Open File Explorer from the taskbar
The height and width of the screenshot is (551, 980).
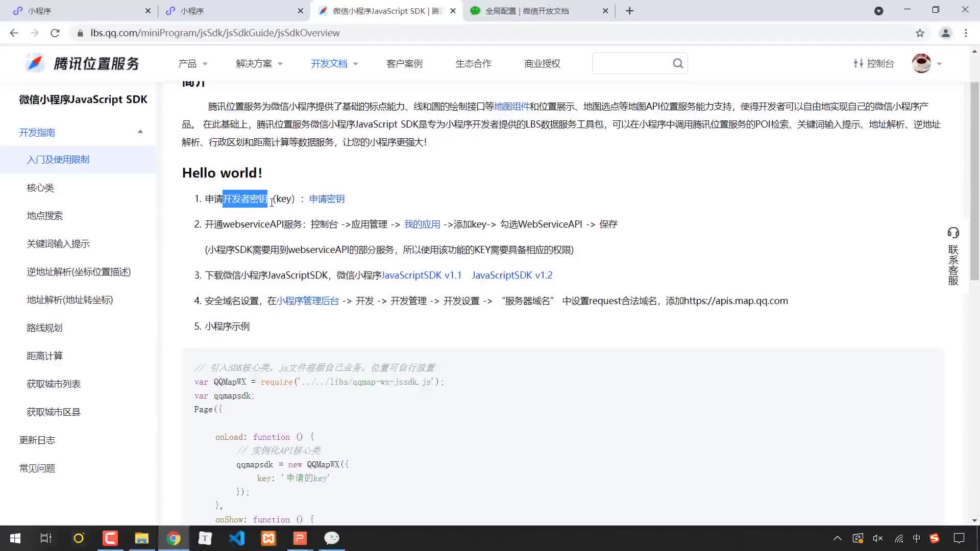click(x=141, y=538)
